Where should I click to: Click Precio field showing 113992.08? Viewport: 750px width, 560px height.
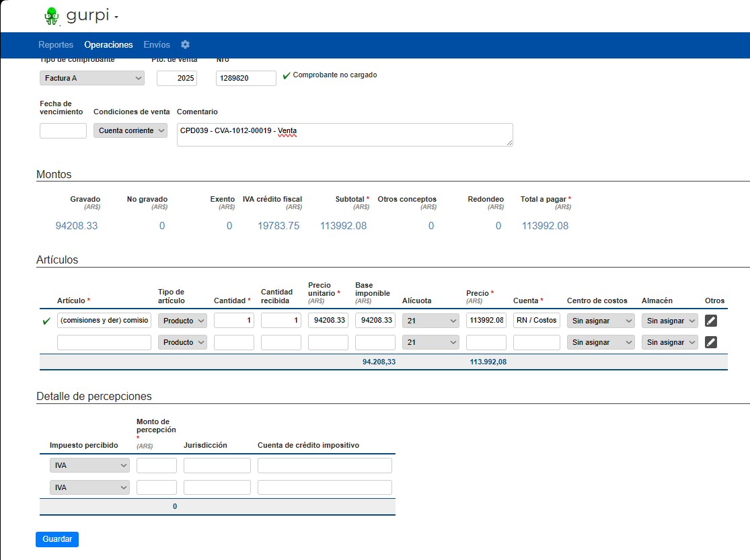(x=486, y=321)
